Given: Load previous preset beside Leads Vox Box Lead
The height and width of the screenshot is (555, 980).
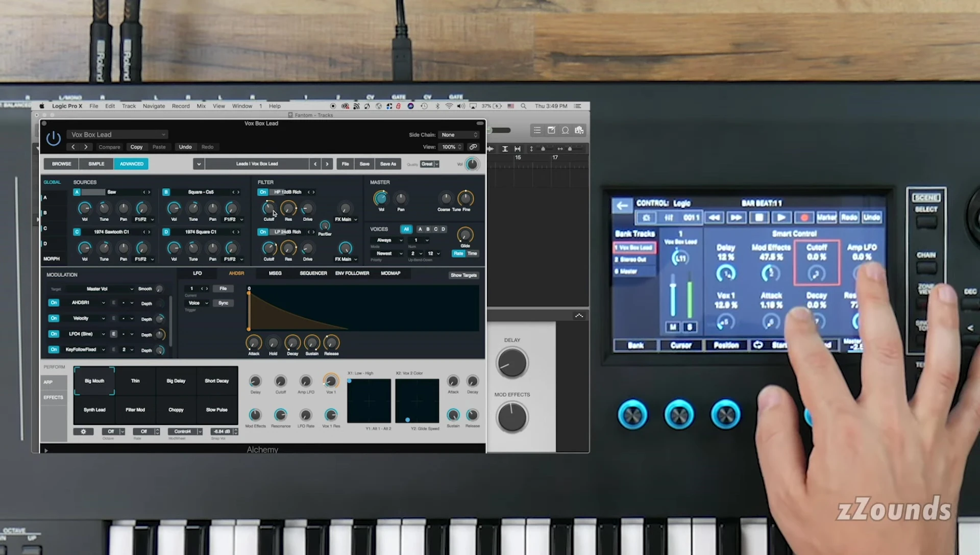Looking at the screenshot, I should click(x=315, y=164).
